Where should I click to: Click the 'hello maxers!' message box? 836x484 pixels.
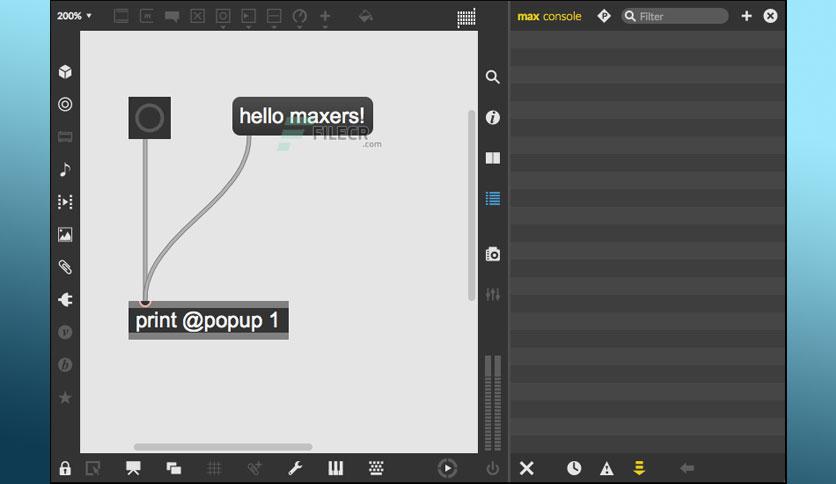pyautogui.click(x=302, y=116)
